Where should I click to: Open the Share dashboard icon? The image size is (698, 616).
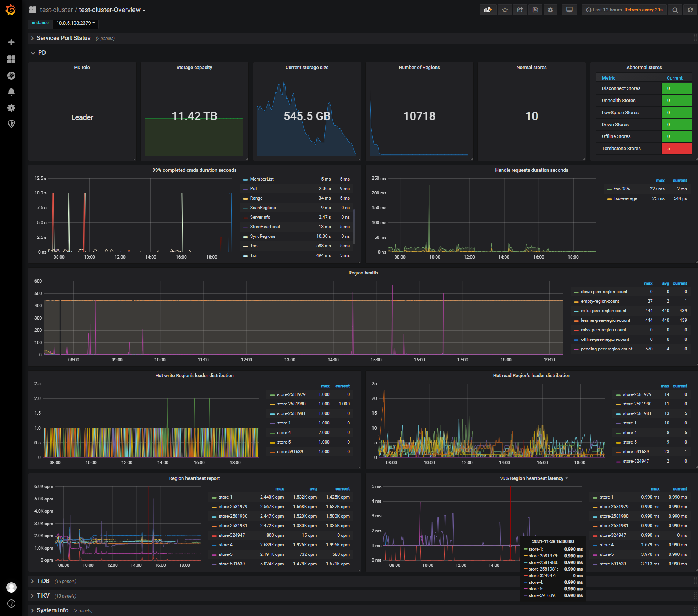pos(520,10)
